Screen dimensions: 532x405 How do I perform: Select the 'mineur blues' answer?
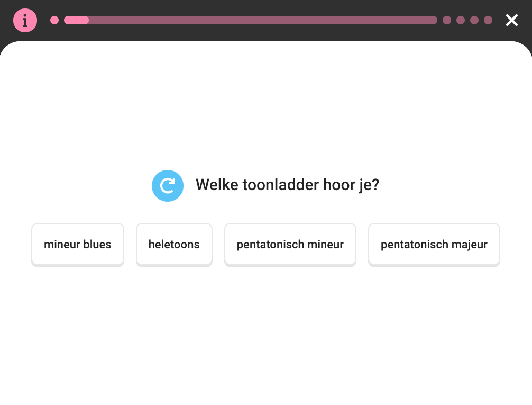point(78,245)
